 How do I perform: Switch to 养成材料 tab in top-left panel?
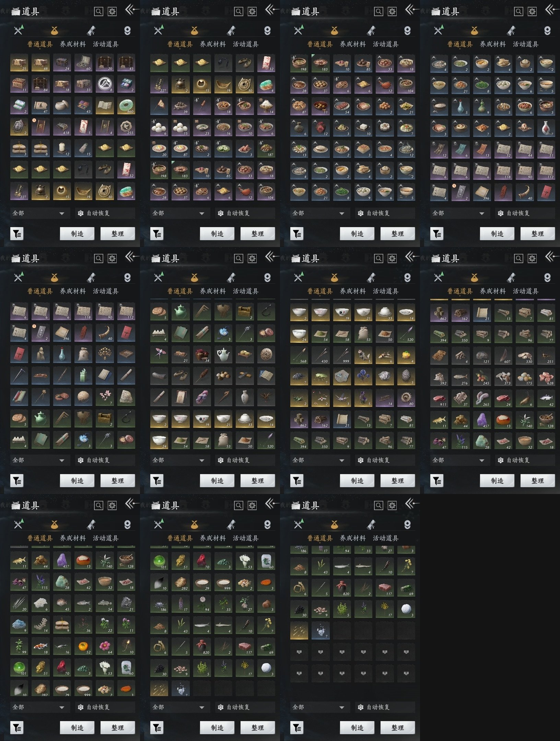[73, 44]
